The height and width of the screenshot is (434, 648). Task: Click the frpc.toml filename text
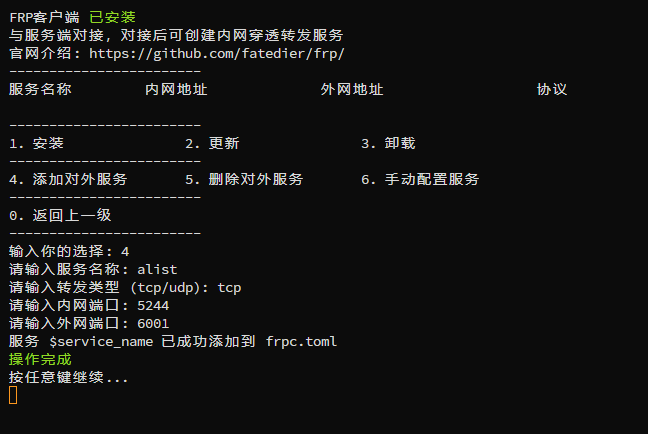pos(301,341)
